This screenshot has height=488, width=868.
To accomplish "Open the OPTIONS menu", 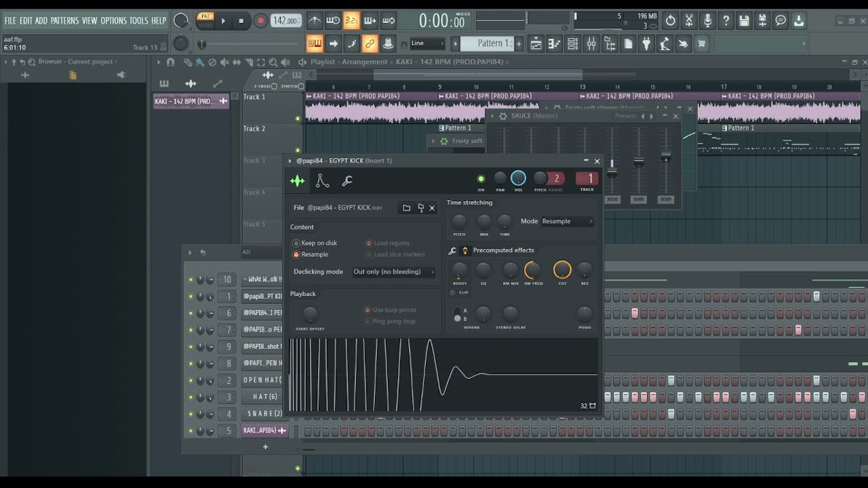I will 114,21.
